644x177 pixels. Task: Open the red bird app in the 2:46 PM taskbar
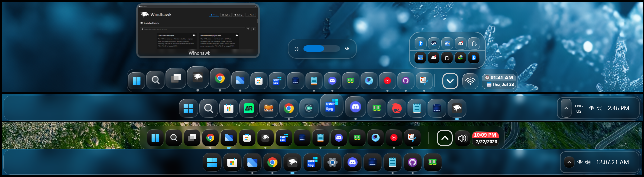pos(397,108)
